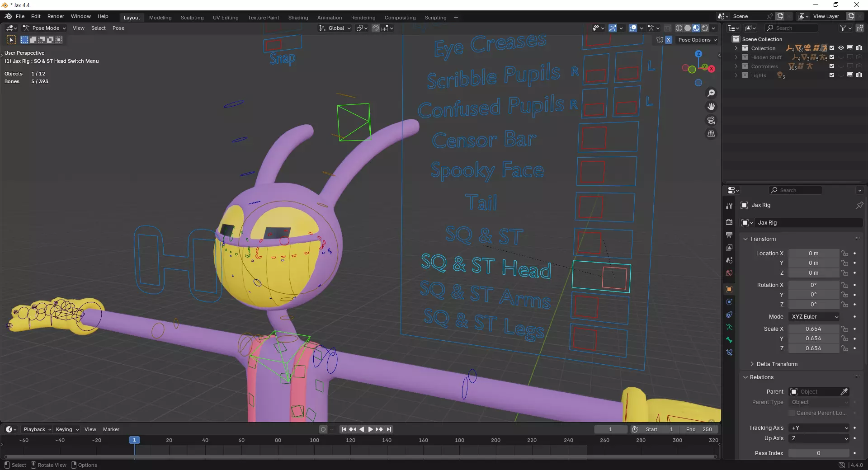Toggle viewport gizmos display

pos(613,28)
